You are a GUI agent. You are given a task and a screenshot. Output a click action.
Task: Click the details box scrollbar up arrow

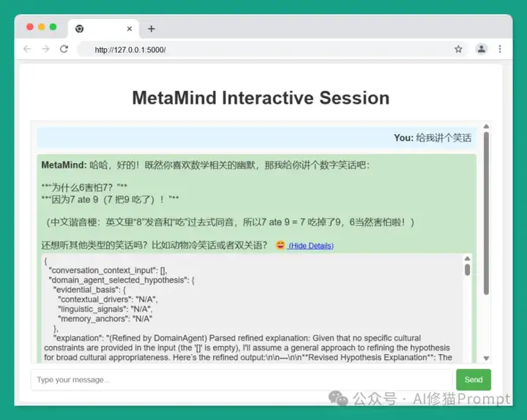467,258
